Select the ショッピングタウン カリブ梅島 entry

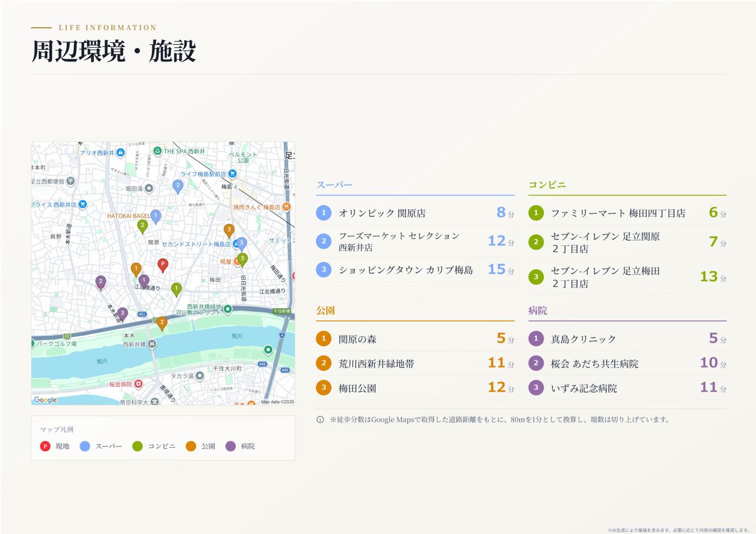(415, 270)
